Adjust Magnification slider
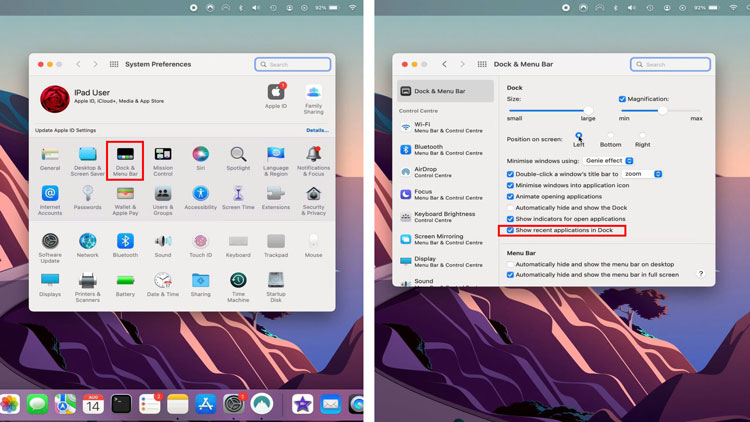Screen dimensions: 750x422 coord(661,111)
